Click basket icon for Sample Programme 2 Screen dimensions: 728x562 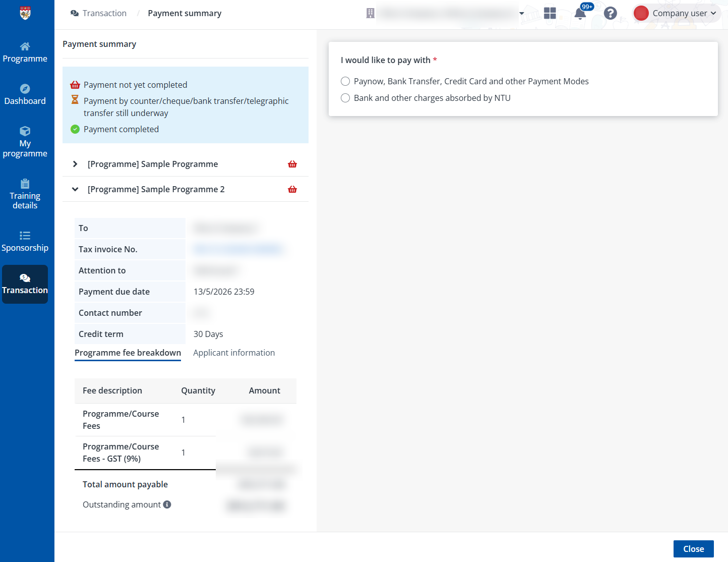292,189
